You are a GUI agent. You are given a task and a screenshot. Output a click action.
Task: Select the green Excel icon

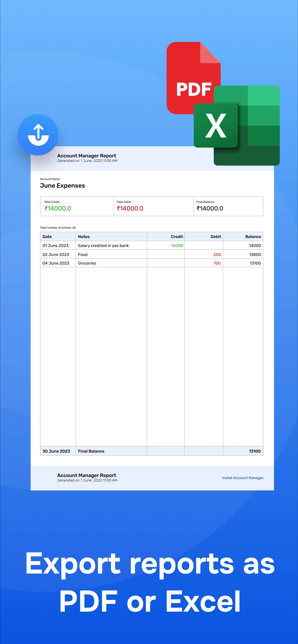point(237,126)
